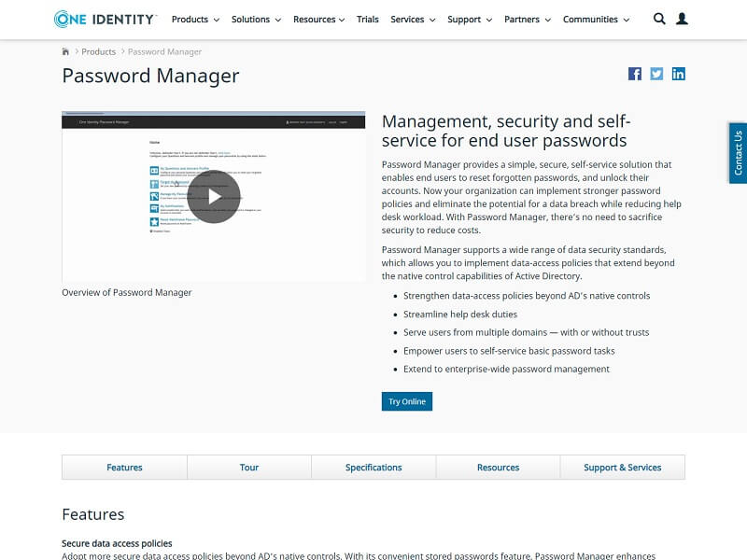
Task: Open the Trials page in navigation
Action: pyautogui.click(x=367, y=20)
